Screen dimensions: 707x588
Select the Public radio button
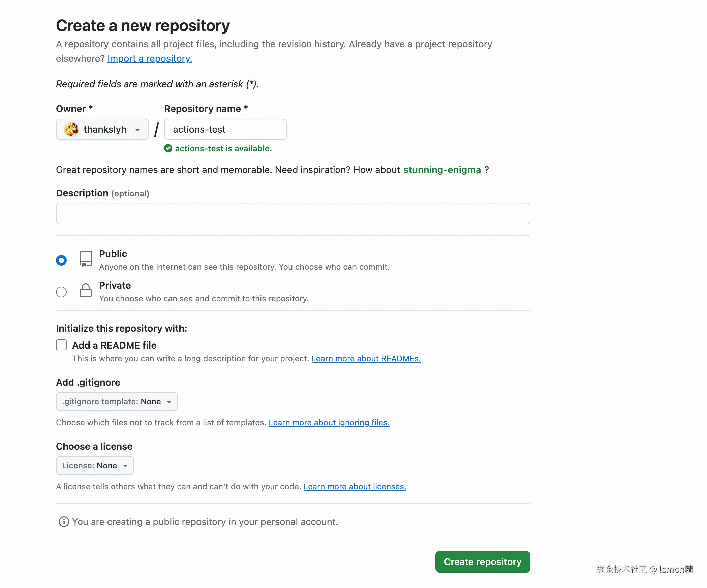[x=61, y=260]
